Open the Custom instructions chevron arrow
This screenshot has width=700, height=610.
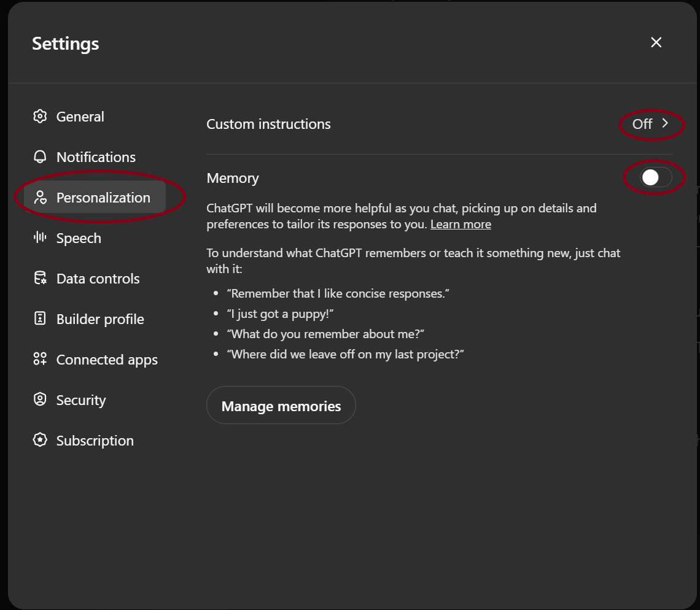pyautogui.click(x=665, y=123)
